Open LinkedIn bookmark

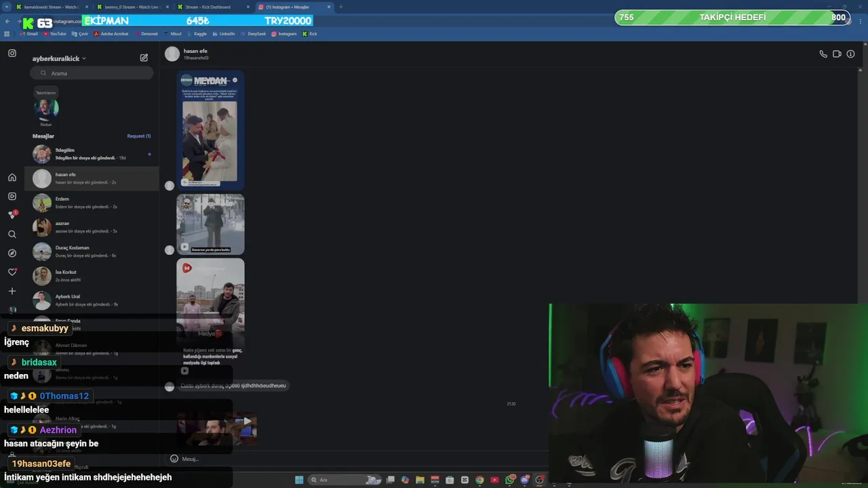[223, 33]
